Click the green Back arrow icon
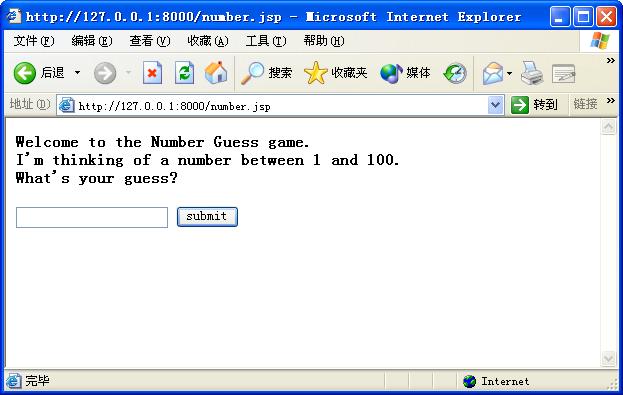The image size is (623, 395). tap(25, 73)
